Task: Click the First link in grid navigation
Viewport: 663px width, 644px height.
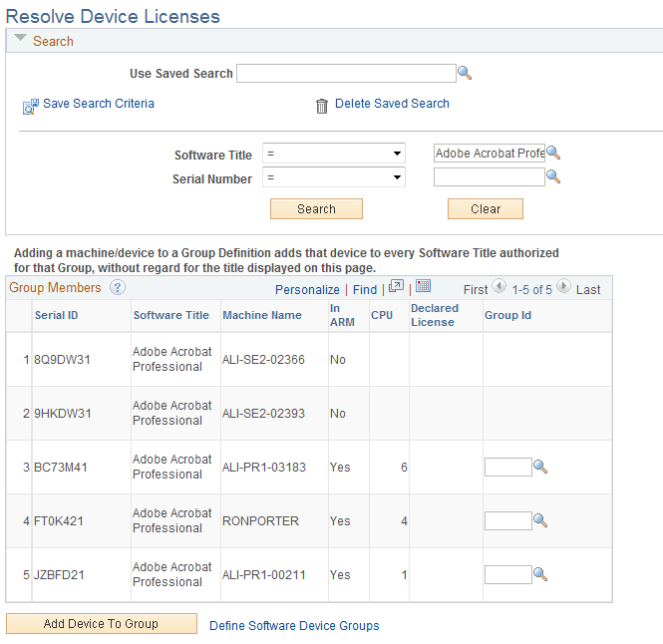Action: (x=476, y=290)
